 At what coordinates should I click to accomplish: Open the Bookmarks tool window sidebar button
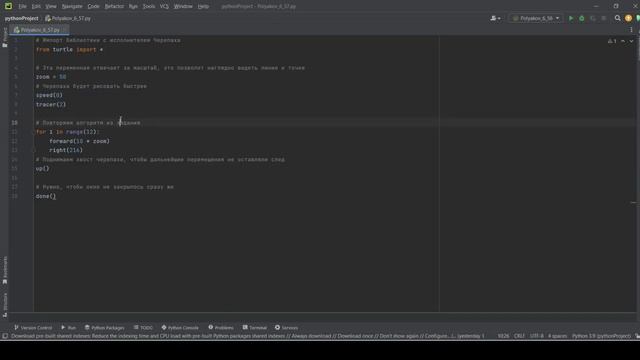pyautogui.click(x=4, y=270)
